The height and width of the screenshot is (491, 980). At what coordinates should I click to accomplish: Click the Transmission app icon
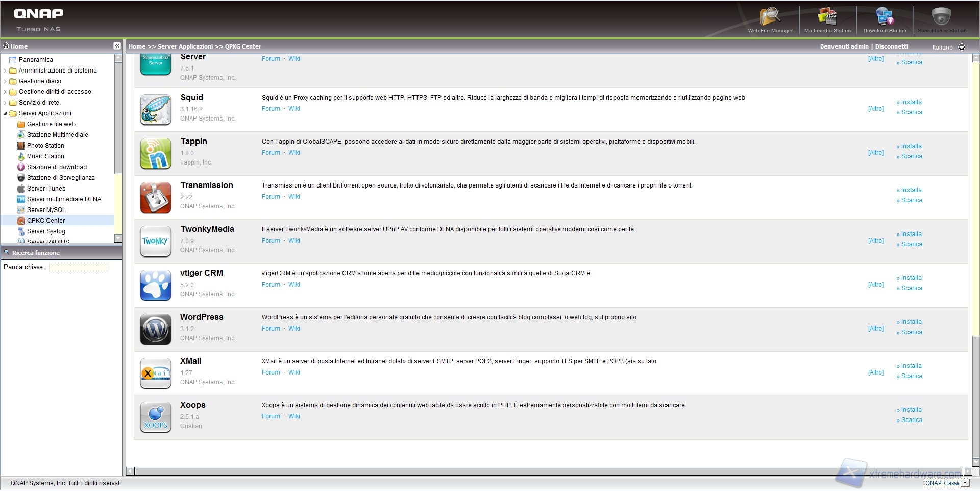tap(156, 198)
